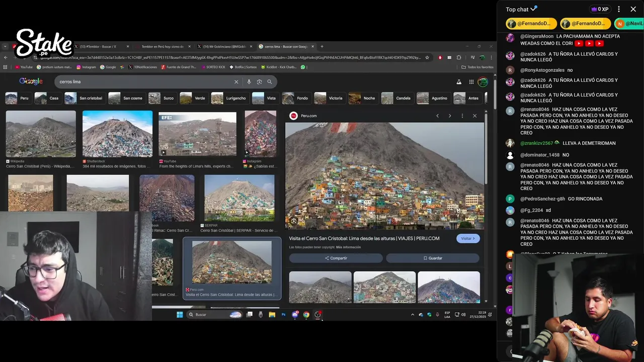Click the Compartir button
This screenshot has width=644, height=362.
tap(336, 258)
